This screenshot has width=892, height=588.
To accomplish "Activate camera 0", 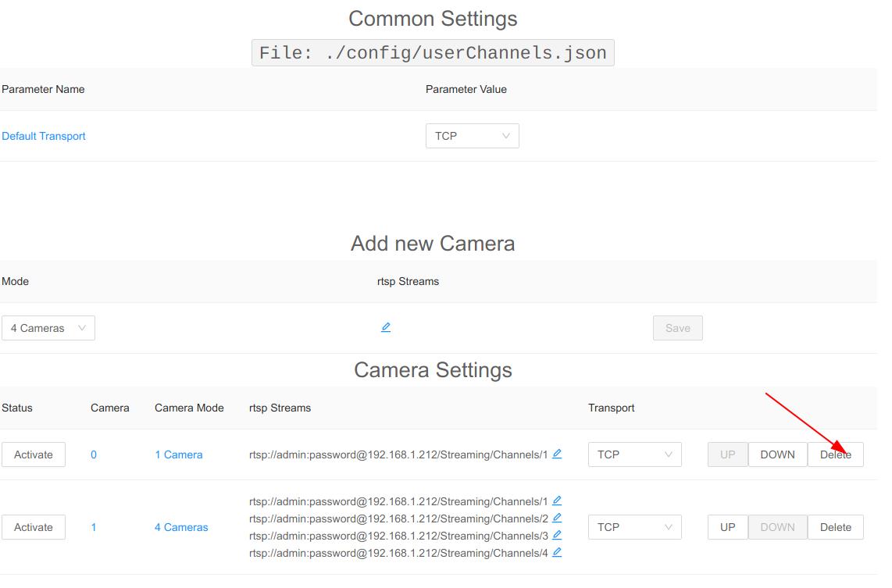I will click(x=34, y=454).
